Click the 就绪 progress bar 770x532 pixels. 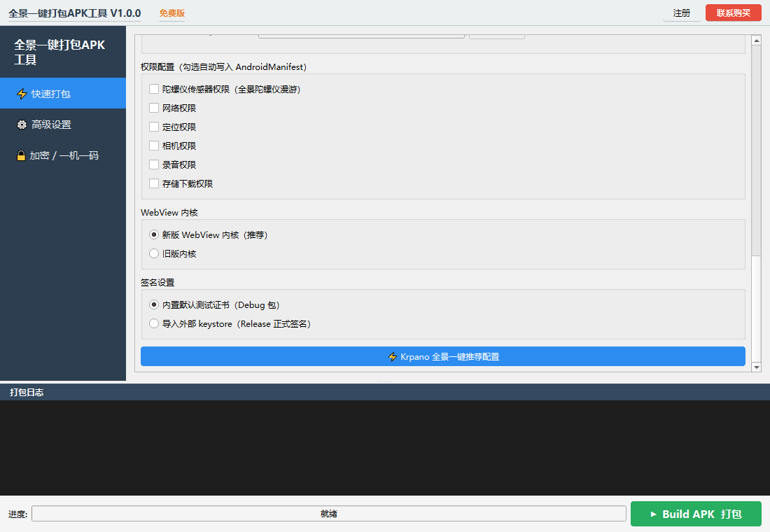pos(328,514)
